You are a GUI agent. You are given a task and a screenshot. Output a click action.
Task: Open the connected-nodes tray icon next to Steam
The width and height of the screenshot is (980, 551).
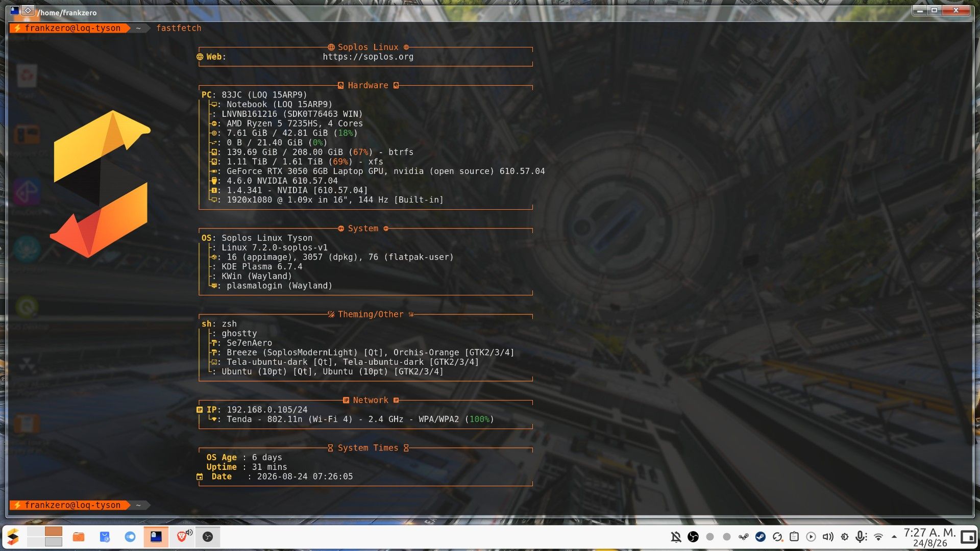click(744, 537)
